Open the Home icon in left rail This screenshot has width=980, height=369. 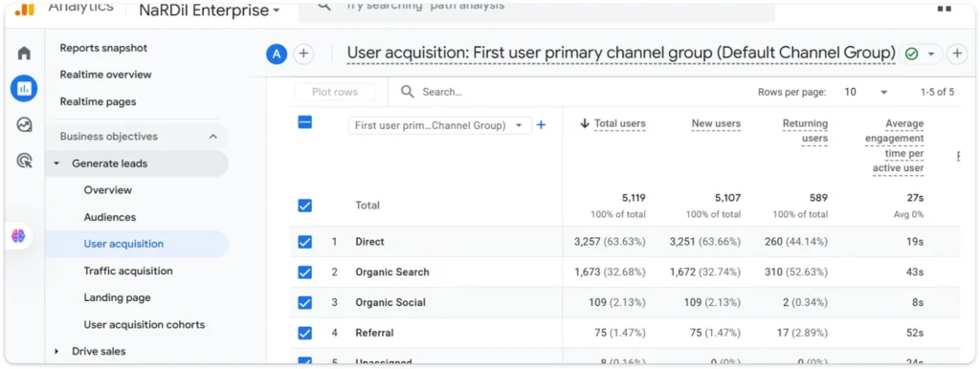coord(24,54)
